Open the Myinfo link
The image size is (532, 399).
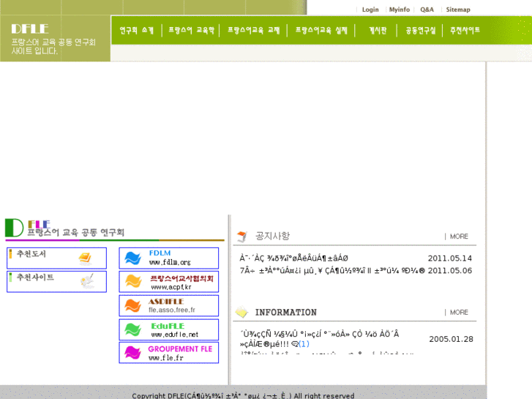point(400,10)
